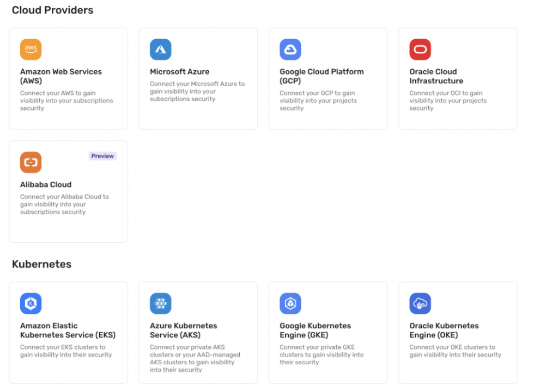558x392 pixels.
Task: Click the Microsoft Azure logo icon
Action: point(161,50)
